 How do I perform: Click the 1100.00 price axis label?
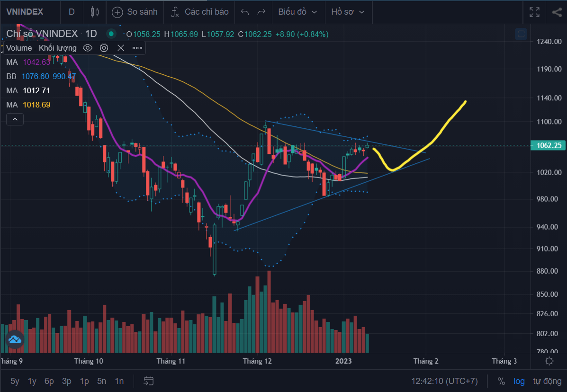point(549,122)
